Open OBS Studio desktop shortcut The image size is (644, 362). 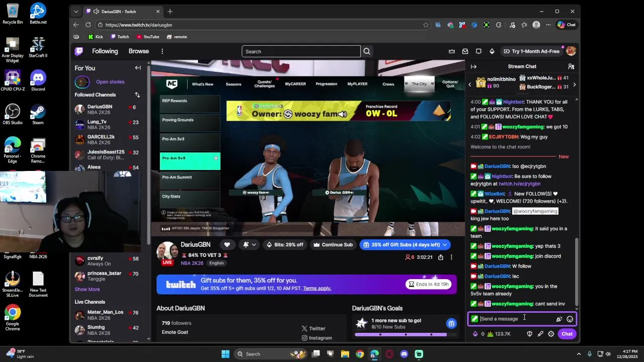point(13,114)
